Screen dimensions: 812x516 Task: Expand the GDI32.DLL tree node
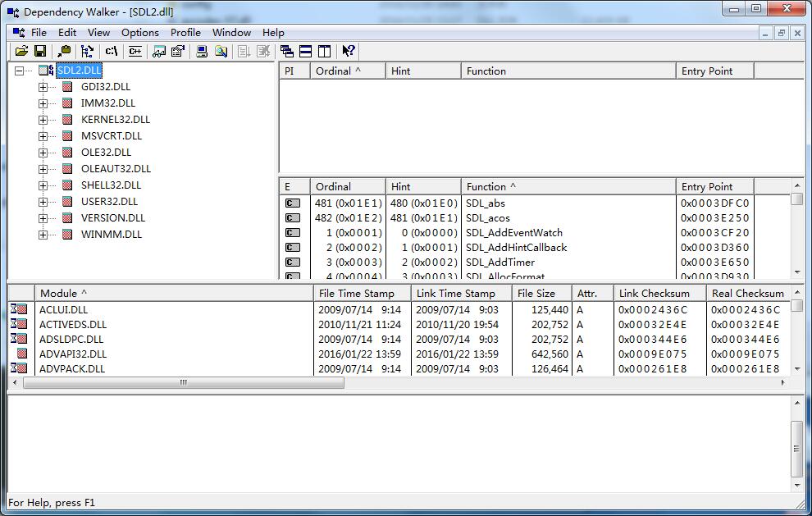point(43,87)
